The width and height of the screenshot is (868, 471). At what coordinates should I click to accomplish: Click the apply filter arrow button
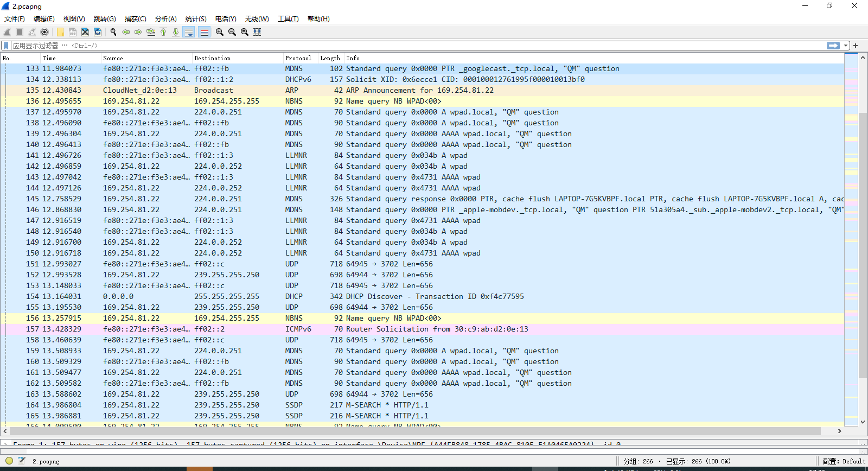[833, 46]
